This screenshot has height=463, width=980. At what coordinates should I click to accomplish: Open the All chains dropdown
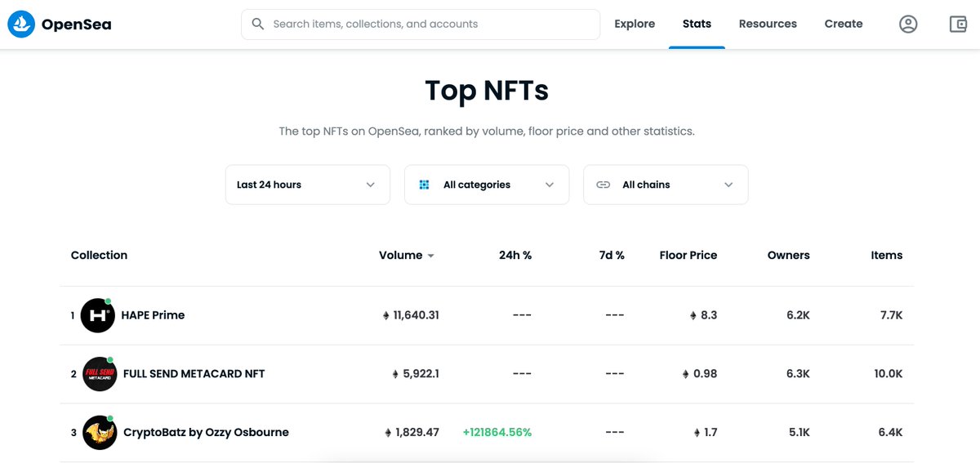click(666, 185)
